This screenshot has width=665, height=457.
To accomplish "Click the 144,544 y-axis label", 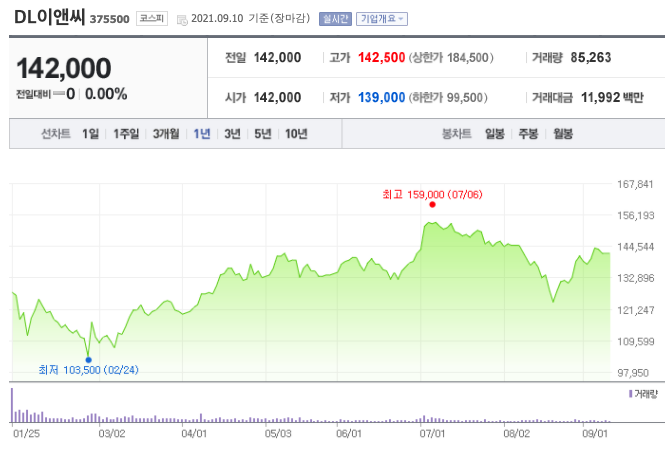I will coord(635,247).
